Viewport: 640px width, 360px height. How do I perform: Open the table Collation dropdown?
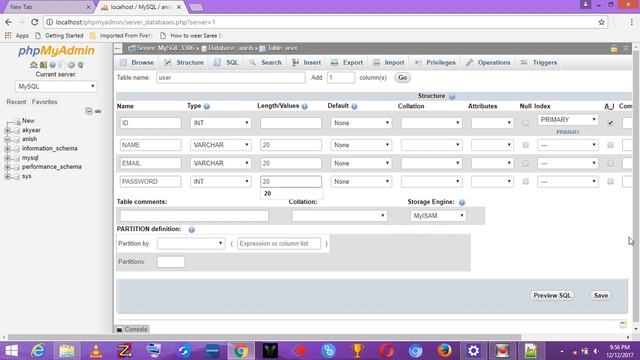click(339, 216)
